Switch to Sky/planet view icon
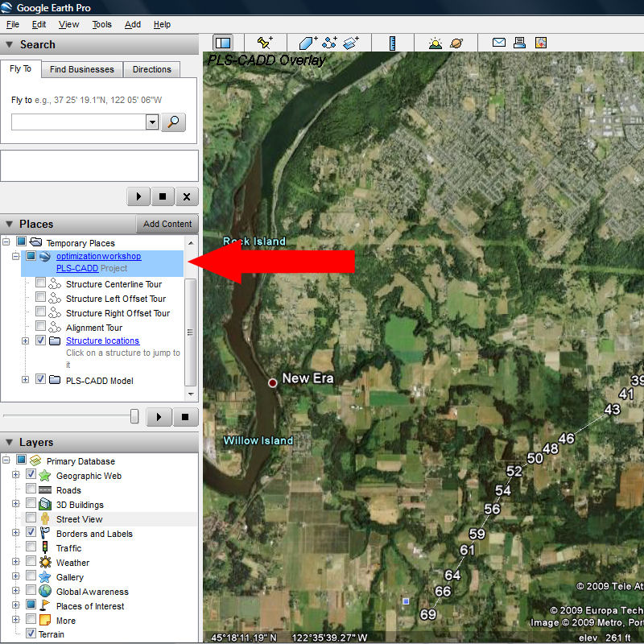Viewport: 644px width, 644px height. click(x=456, y=43)
